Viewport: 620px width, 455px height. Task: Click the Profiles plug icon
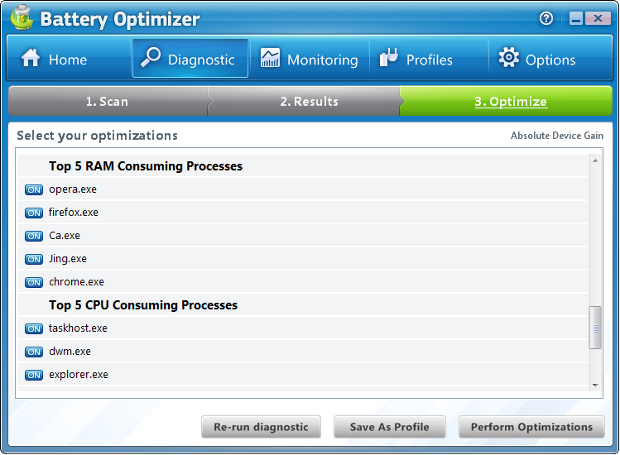[x=389, y=57]
